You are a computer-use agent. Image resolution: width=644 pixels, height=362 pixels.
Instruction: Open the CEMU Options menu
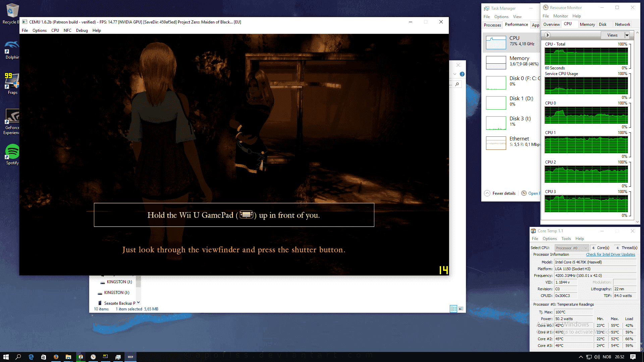pyautogui.click(x=40, y=31)
